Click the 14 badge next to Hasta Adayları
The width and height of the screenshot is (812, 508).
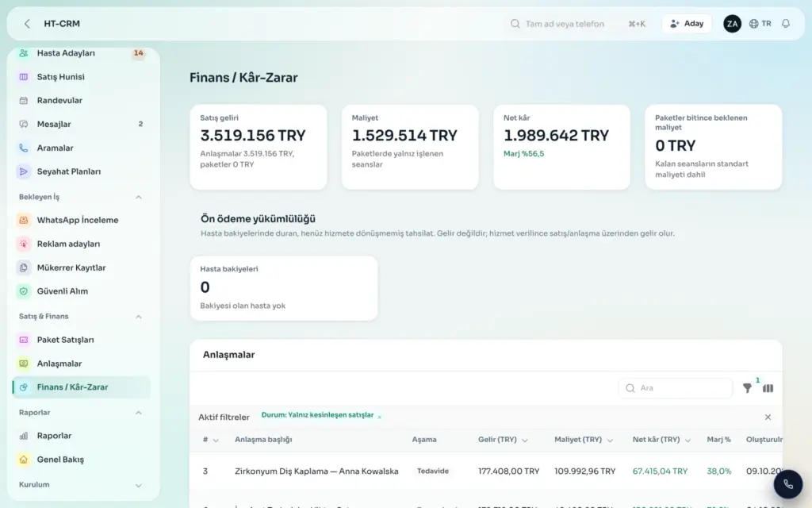tap(138, 53)
